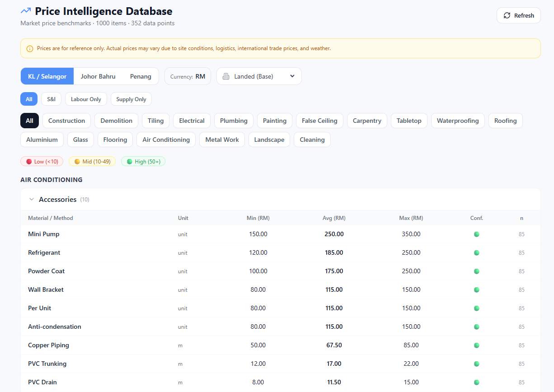Image resolution: width=554 pixels, height=392 pixels.
Task: Switch region to Johor Bahru
Action: pyautogui.click(x=98, y=76)
